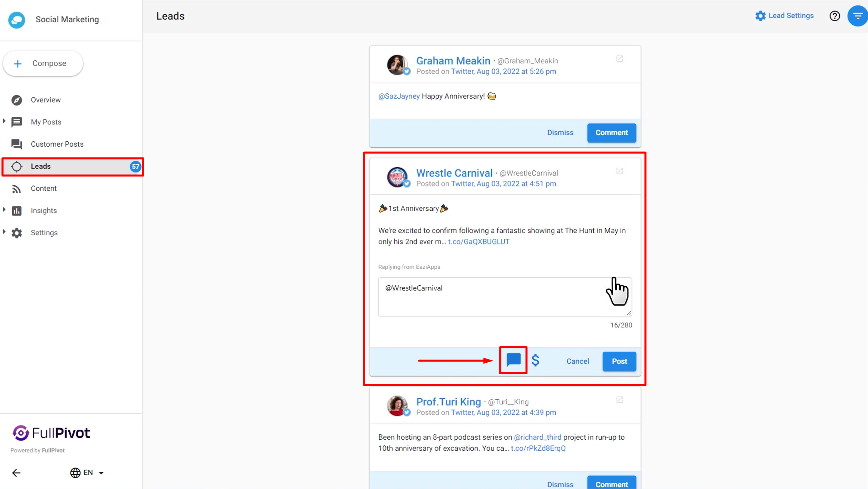
Task: Click the Settings gear icon in sidebar
Action: [17, 233]
